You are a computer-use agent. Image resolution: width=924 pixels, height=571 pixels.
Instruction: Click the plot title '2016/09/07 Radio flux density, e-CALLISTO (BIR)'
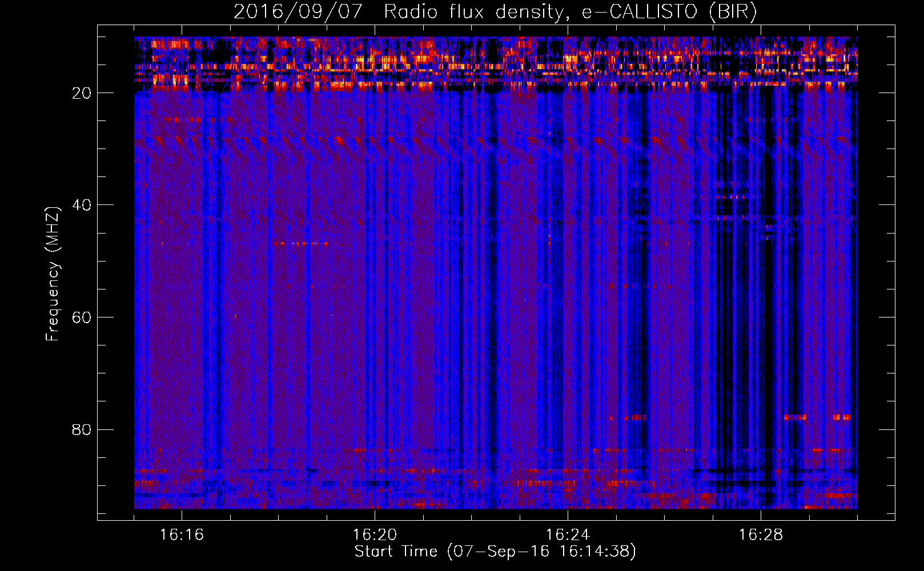click(x=495, y=11)
